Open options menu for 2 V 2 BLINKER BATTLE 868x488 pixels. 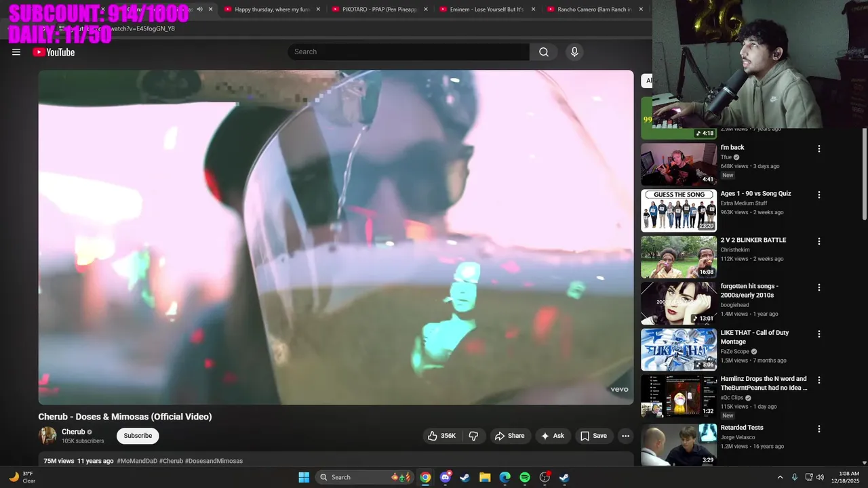[818, 241]
